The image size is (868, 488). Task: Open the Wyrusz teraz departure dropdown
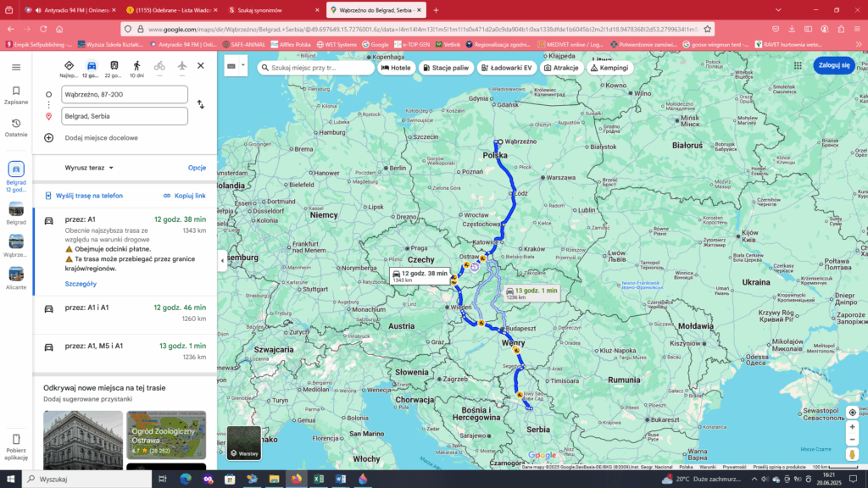pos(89,168)
